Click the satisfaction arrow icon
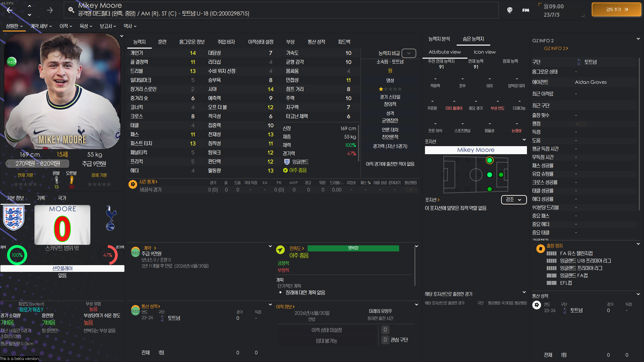Screen dimensions: 644x362 click(x=280, y=250)
